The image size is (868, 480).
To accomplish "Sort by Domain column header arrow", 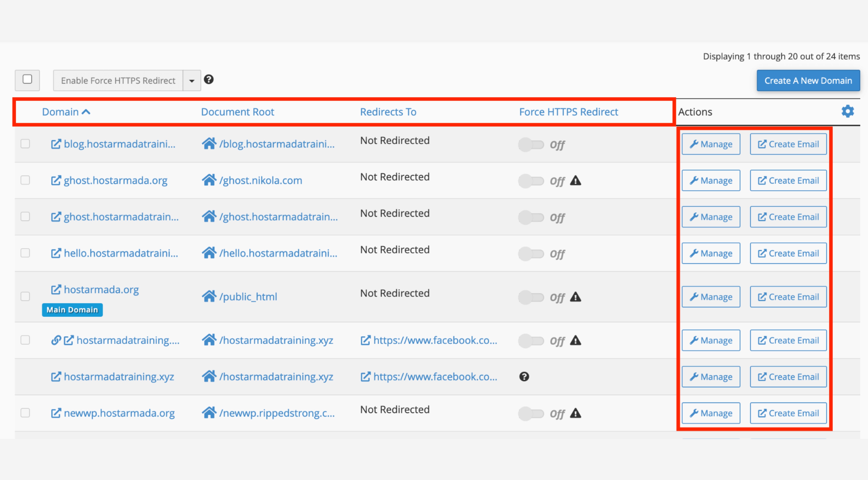I will point(86,112).
